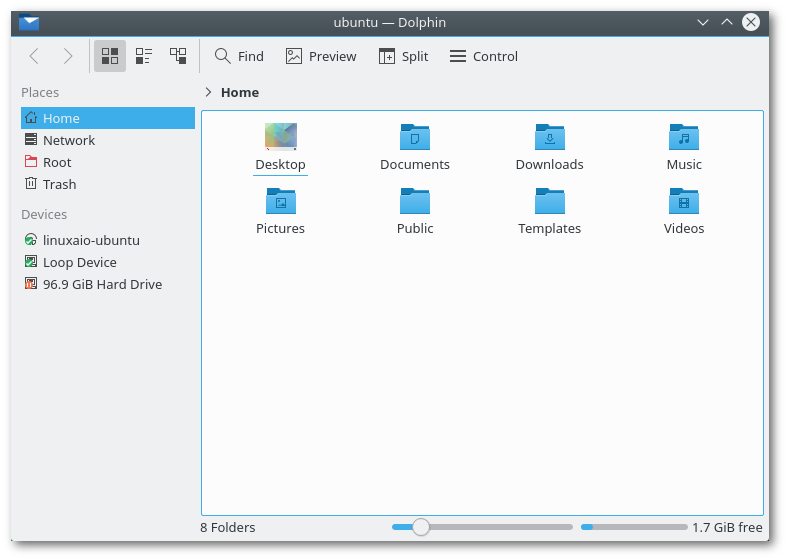Screen dimensions: 788x560
Task: Click the keep-below arrow in the title bar
Action: coord(703,22)
